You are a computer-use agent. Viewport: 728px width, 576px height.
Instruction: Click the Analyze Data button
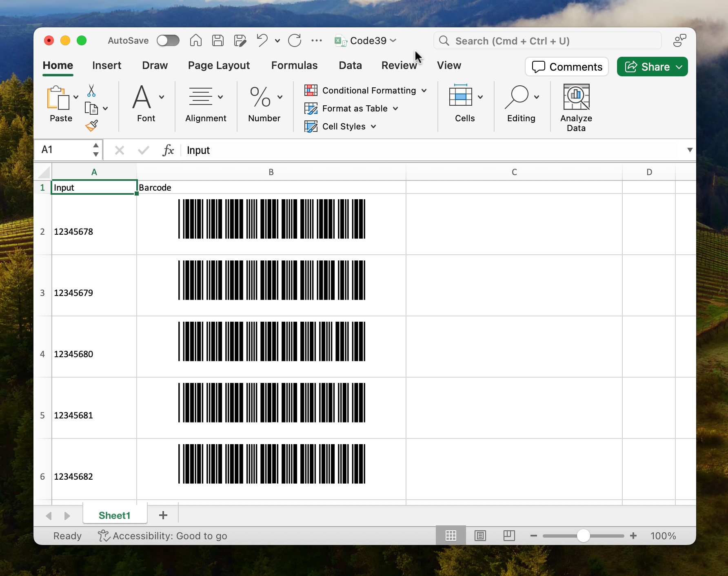pos(576,108)
